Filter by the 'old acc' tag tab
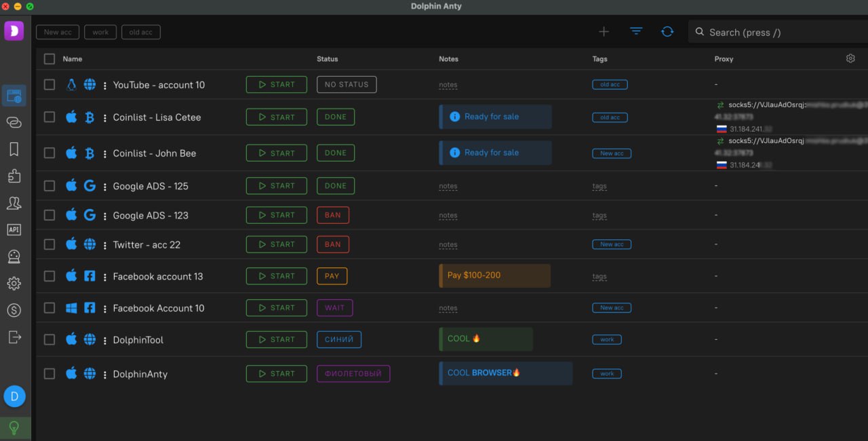The width and height of the screenshot is (868, 441). click(140, 32)
